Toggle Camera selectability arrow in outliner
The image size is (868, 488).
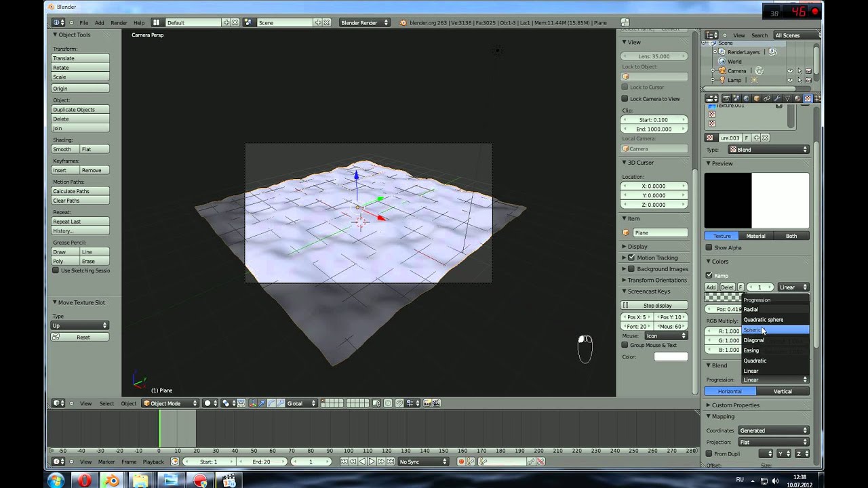pos(800,70)
